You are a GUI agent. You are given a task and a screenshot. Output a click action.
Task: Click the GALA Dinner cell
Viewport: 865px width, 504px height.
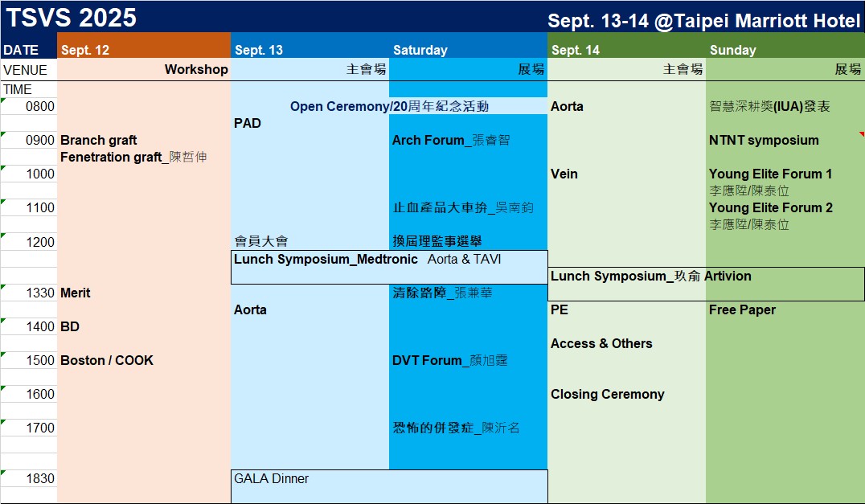[x=389, y=486]
